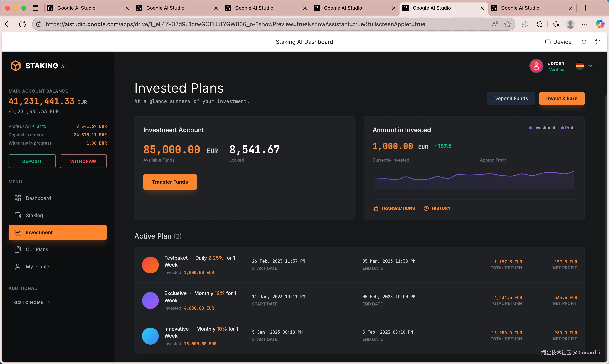Bookmark page with the star icon
Viewport: 609px width, 364px height.
pos(508,24)
